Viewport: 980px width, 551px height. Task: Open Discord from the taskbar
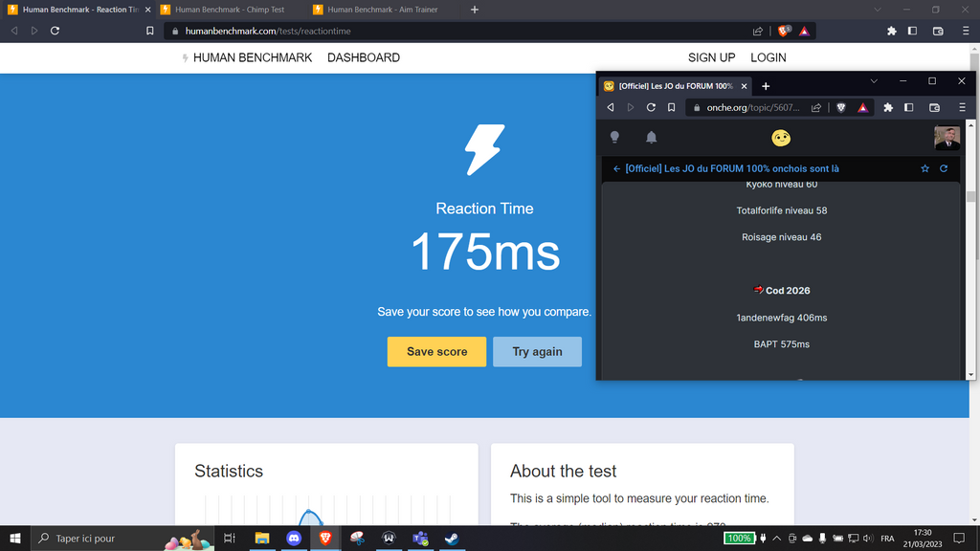(294, 538)
